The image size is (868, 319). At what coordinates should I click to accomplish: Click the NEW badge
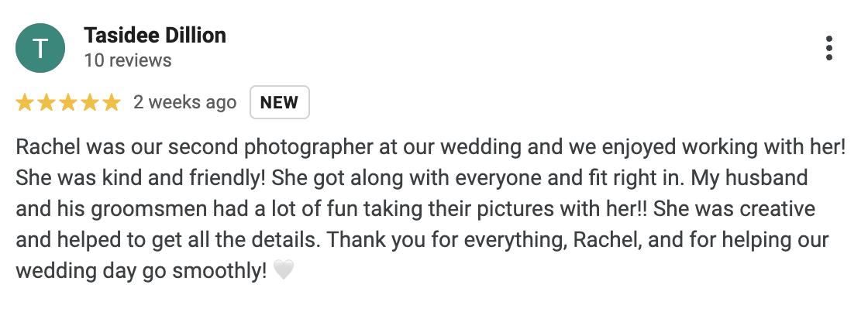tap(280, 102)
